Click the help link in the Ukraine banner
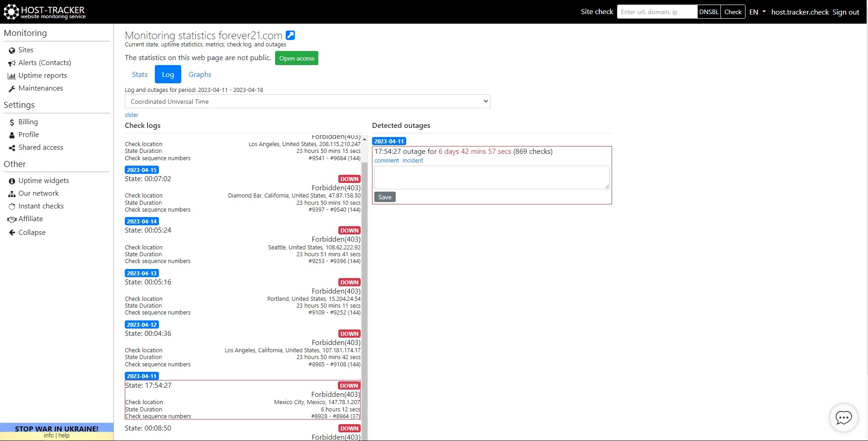The image size is (868, 441). tap(64, 436)
